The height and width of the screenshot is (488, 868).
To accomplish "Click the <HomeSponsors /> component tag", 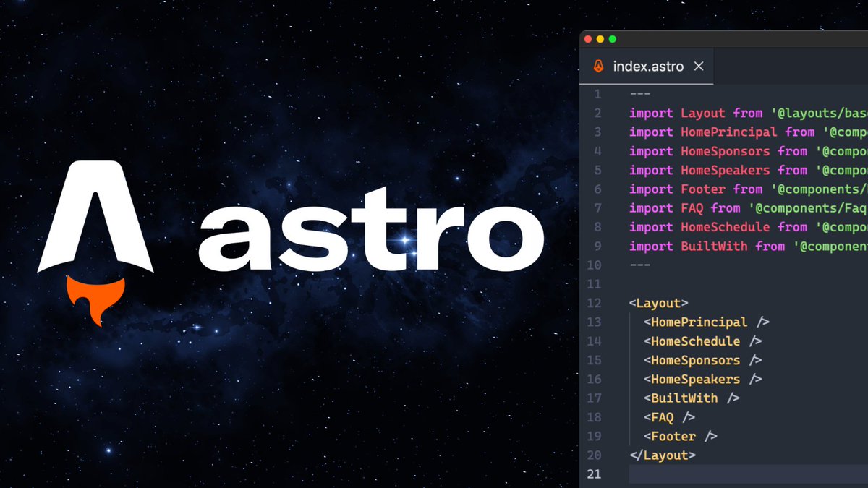I will pyautogui.click(x=703, y=360).
